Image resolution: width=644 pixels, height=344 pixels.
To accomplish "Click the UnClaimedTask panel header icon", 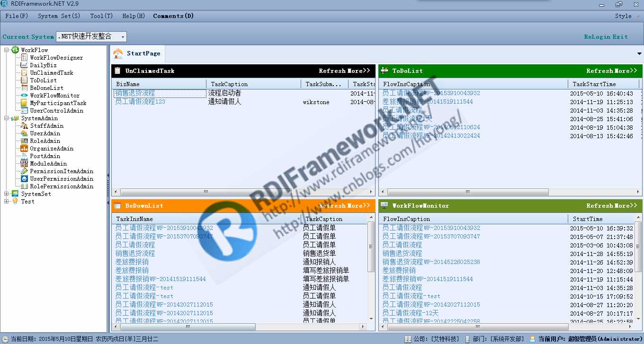I will (x=117, y=71).
